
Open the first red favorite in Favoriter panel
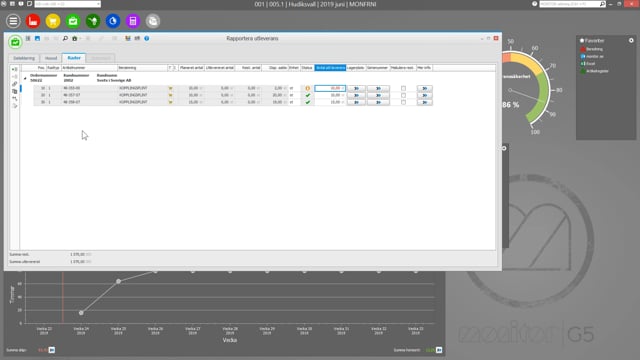point(591,49)
